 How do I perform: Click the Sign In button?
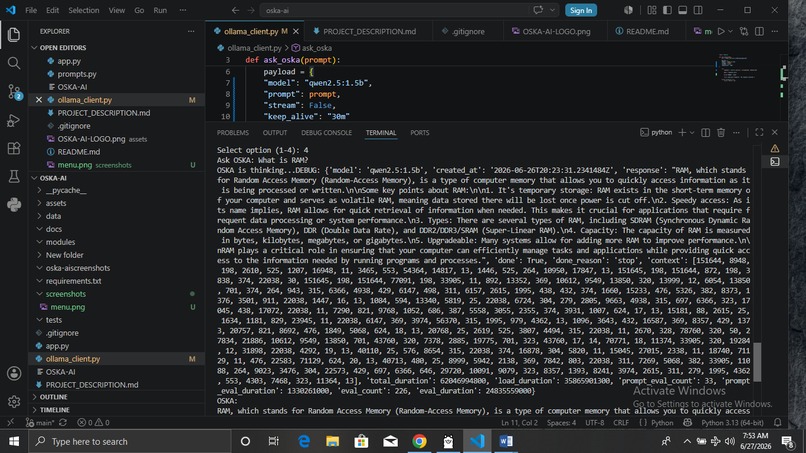pyautogui.click(x=581, y=10)
